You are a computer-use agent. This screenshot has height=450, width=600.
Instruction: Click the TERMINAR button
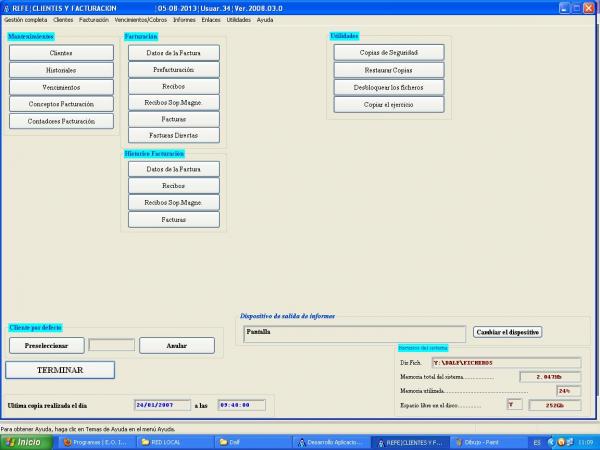click(x=60, y=370)
